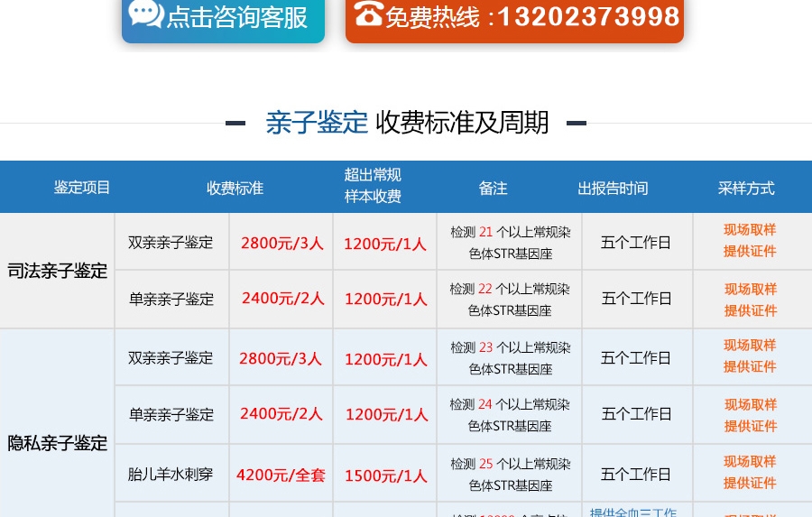Select the 收费标准 column header

click(x=235, y=188)
